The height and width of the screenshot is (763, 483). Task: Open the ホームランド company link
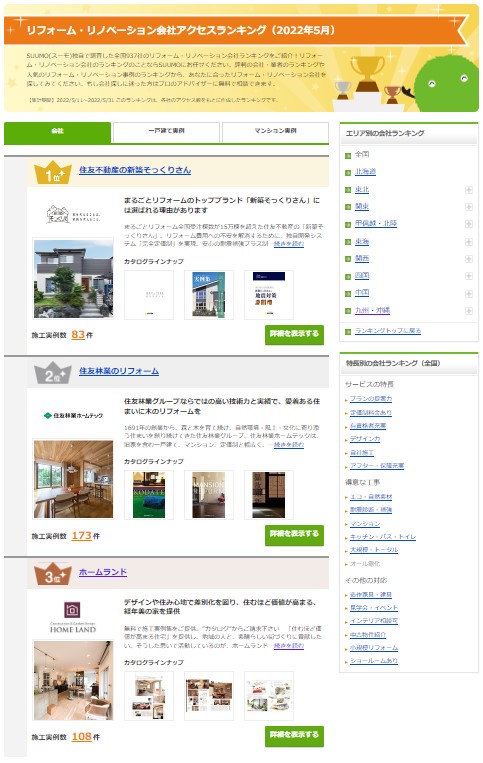[x=103, y=572]
